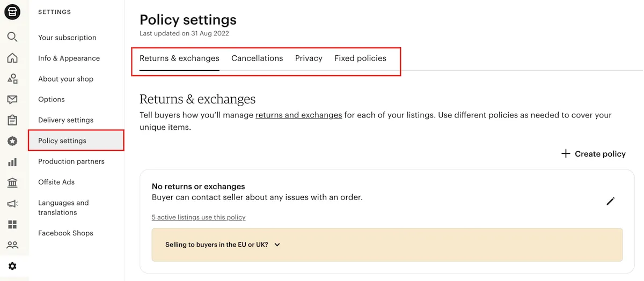Click the Create policy button
This screenshot has height=281, width=644.
click(x=593, y=154)
